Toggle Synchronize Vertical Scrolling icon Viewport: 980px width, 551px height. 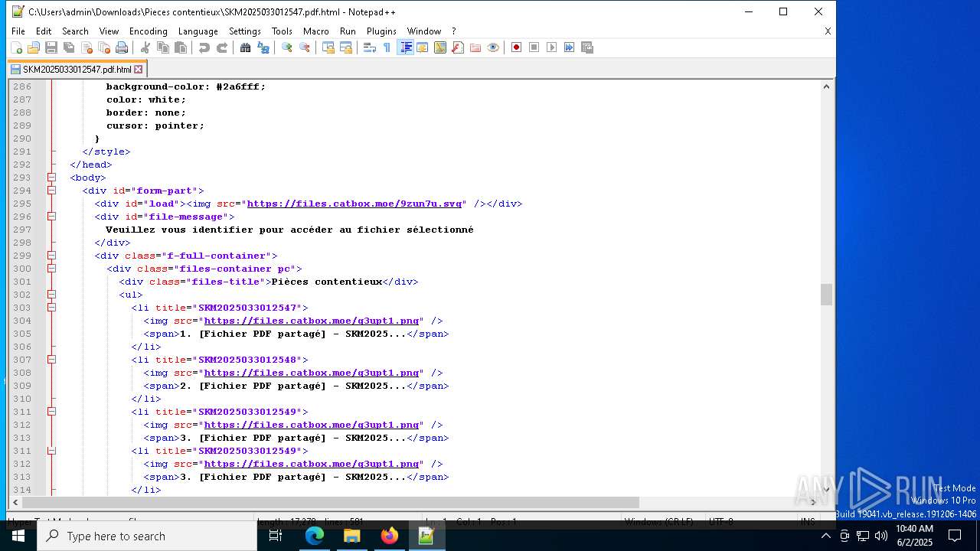tap(328, 47)
